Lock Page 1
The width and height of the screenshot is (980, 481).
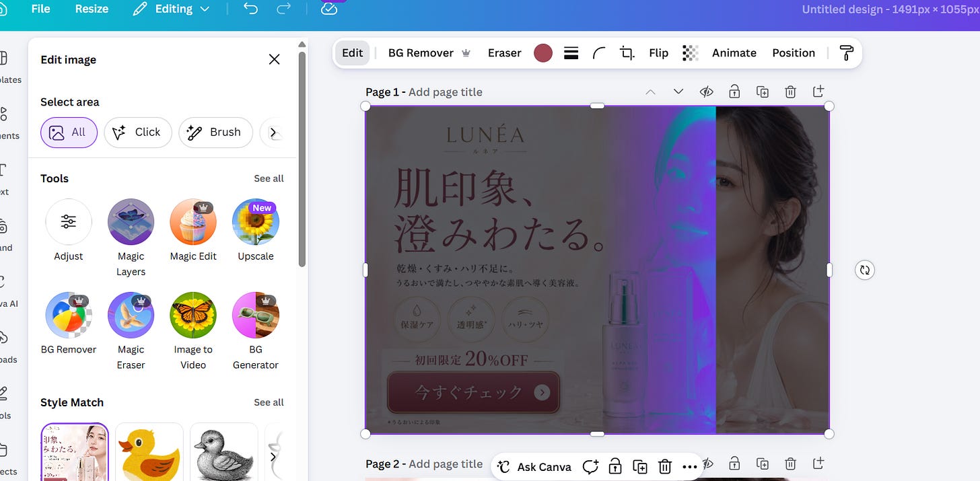pyautogui.click(x=734, y=91)
